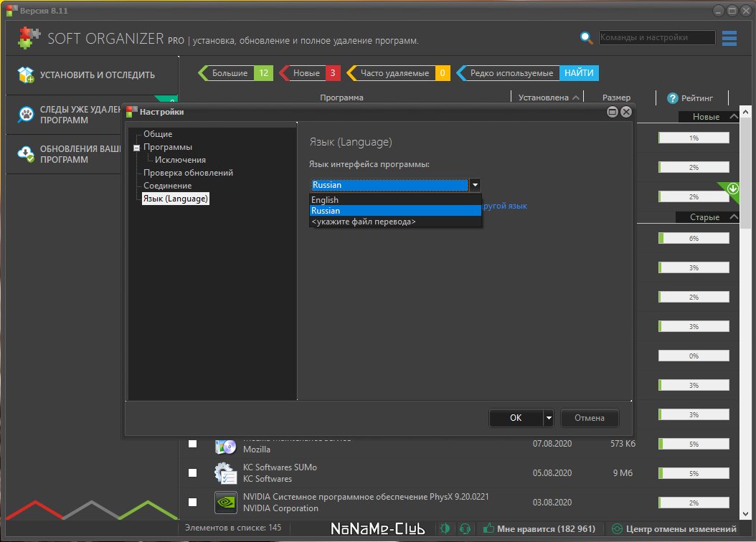Image resolution: width=756 pixels, height=542 pixels.
Task: Click the cloud program updates icon
Action: [26, 153]
